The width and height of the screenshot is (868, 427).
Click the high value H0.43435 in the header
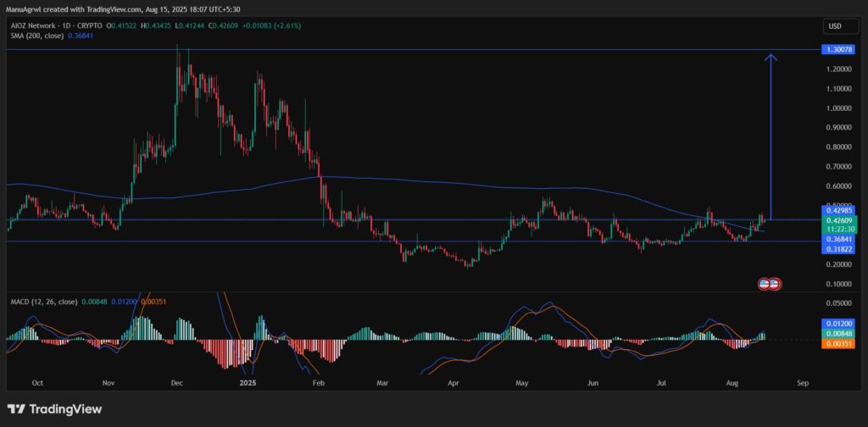point(157,26)
